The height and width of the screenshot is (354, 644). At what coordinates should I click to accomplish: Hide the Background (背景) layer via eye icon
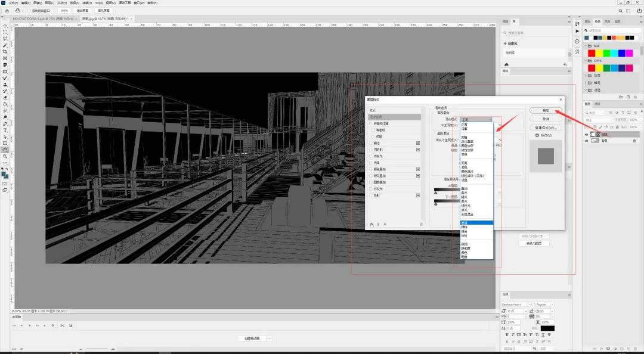587,141
